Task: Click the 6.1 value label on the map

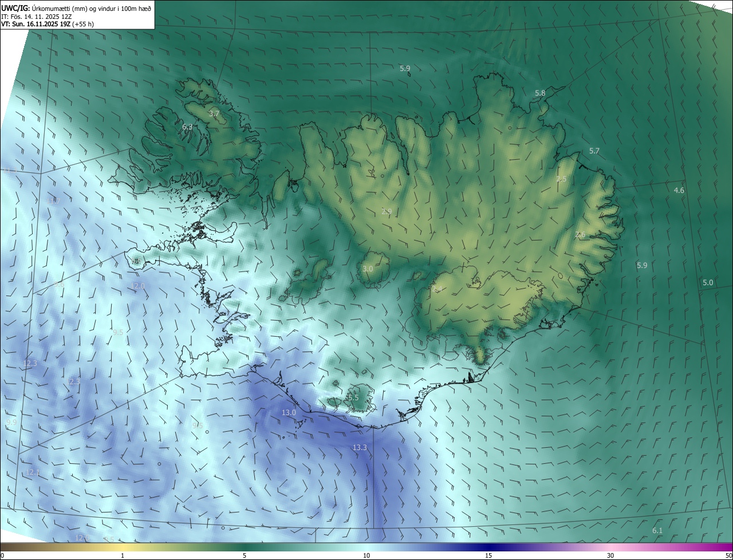Action: point(657,531)
